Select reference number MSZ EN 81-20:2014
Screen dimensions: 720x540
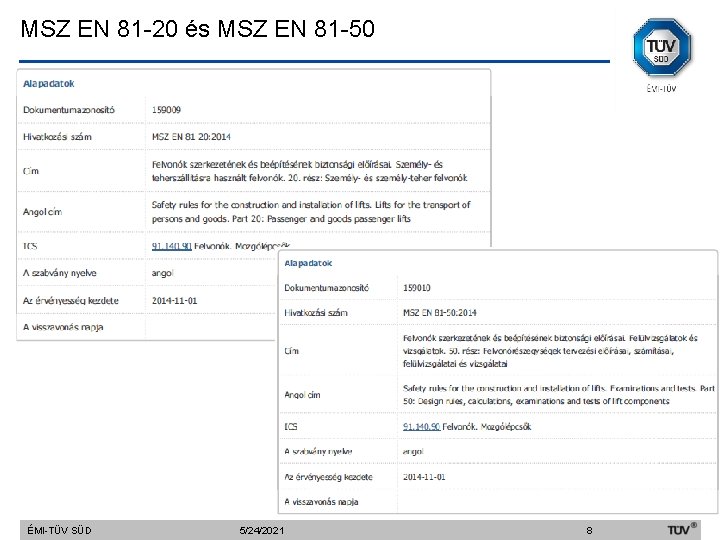tap(191, 137)
